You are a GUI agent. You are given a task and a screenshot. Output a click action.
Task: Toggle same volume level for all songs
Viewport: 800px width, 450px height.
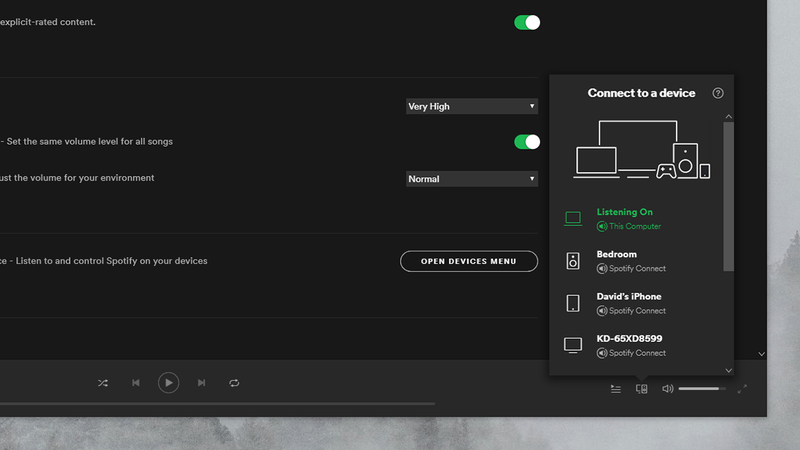coord(527,142)
